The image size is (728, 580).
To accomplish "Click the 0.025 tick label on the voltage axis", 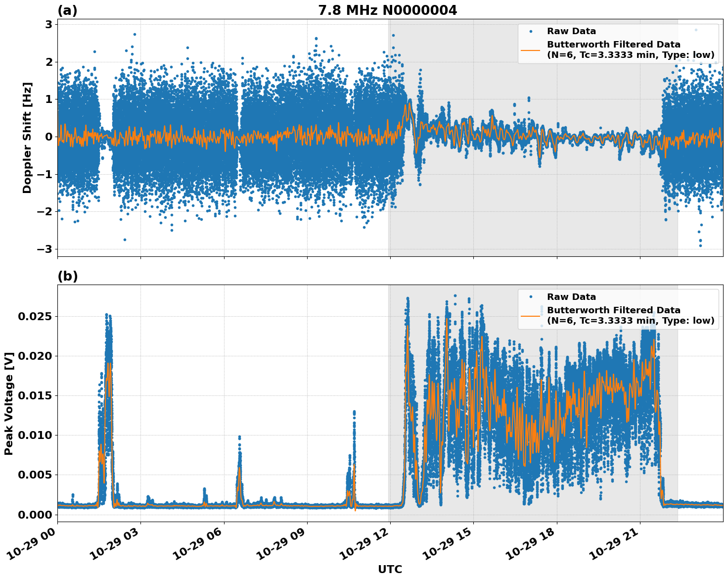I will click(x=36, y=315).
